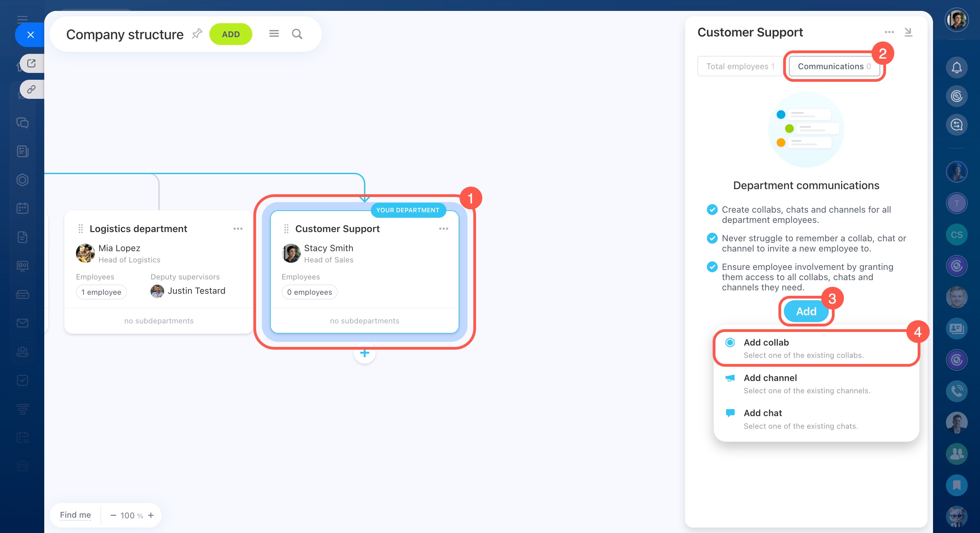Image resolution: width=980 pixels, height=533 pixels.
Task: Switch to Total employees tab
Action: (x=740, y=66)
